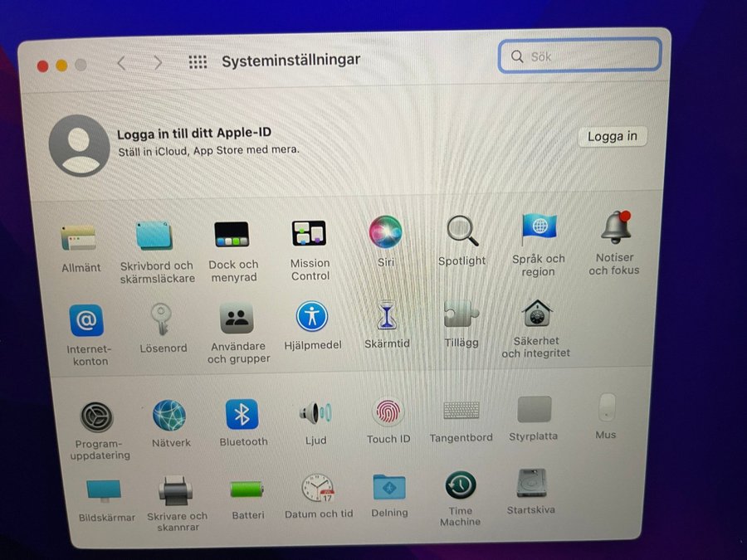Open Touch ID settings
This screenshot has width=747, height=560.
[388, 411]
